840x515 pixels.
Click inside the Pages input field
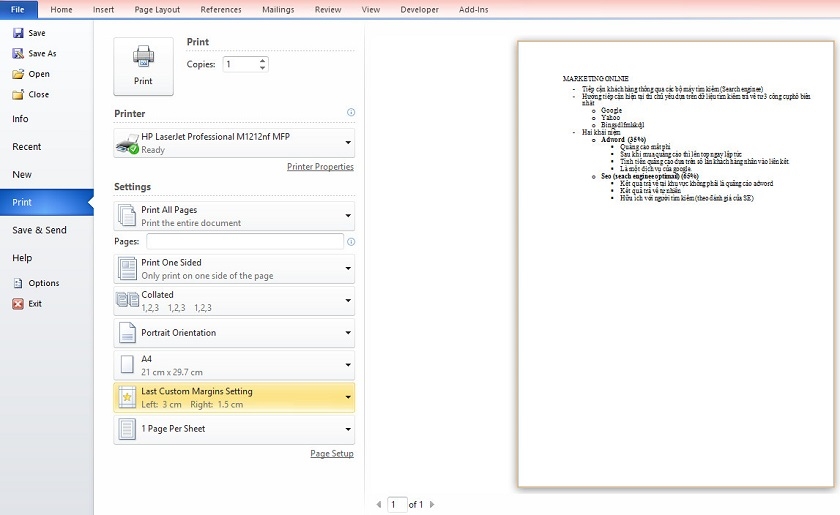[x=244, y=242]
